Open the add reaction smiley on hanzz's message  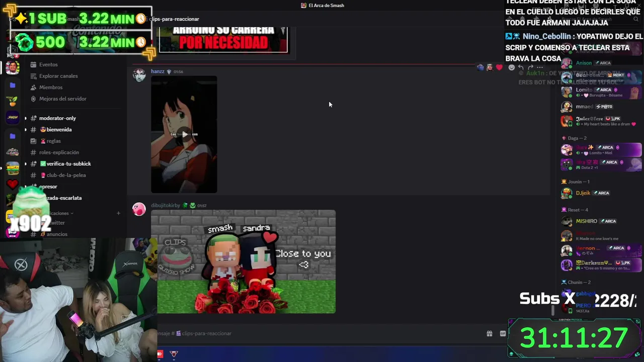click(512, 67)
